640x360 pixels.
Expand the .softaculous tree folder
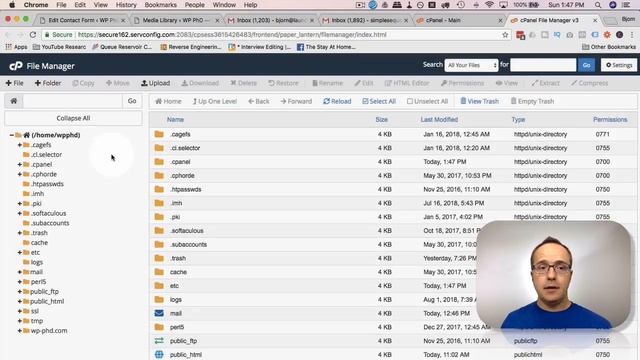(19, 213)
